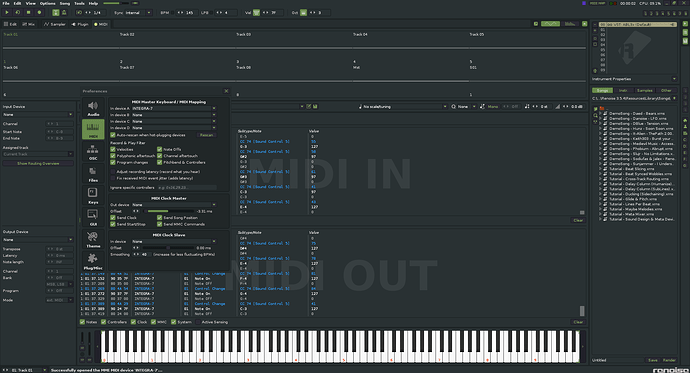
Task: Stop playback with the Stop button
Action: 29,12
